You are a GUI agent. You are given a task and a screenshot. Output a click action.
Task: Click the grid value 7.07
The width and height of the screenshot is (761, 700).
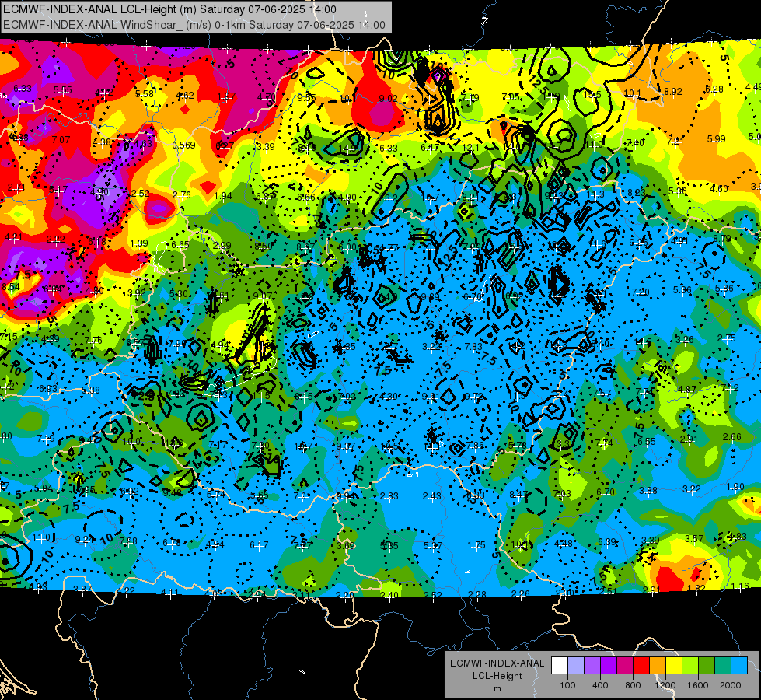[x=61, y=140]
